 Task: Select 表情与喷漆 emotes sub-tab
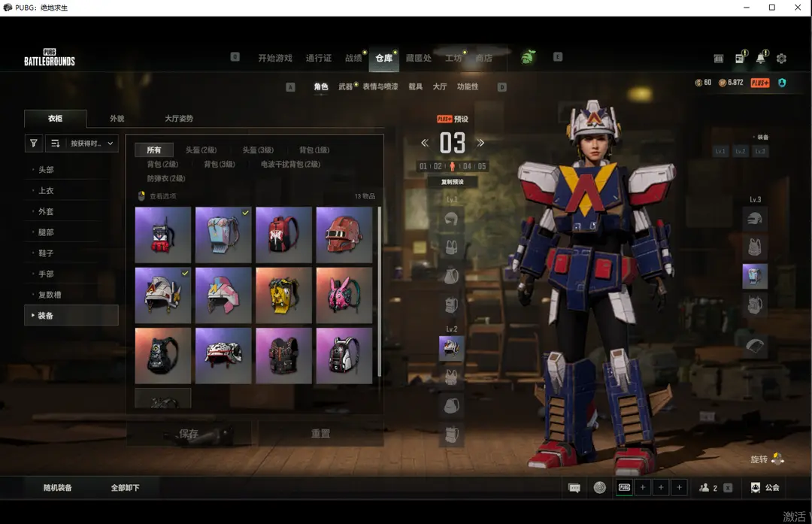tap(380, 86)
